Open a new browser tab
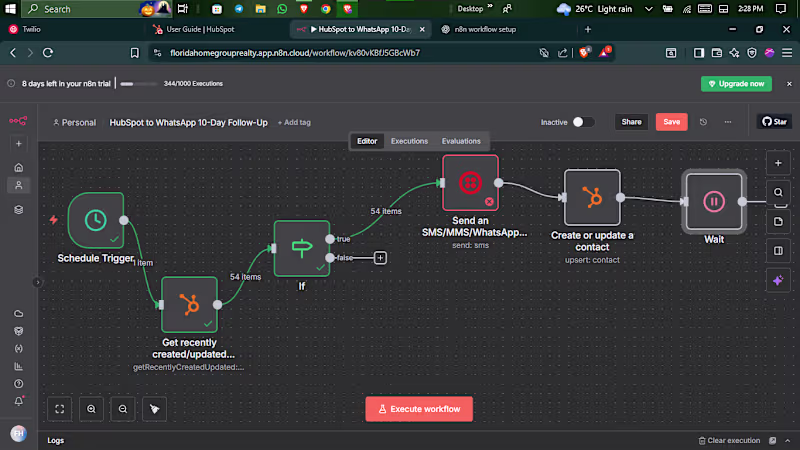The height and width of the screenshot is (450, 800). point(588,30)
